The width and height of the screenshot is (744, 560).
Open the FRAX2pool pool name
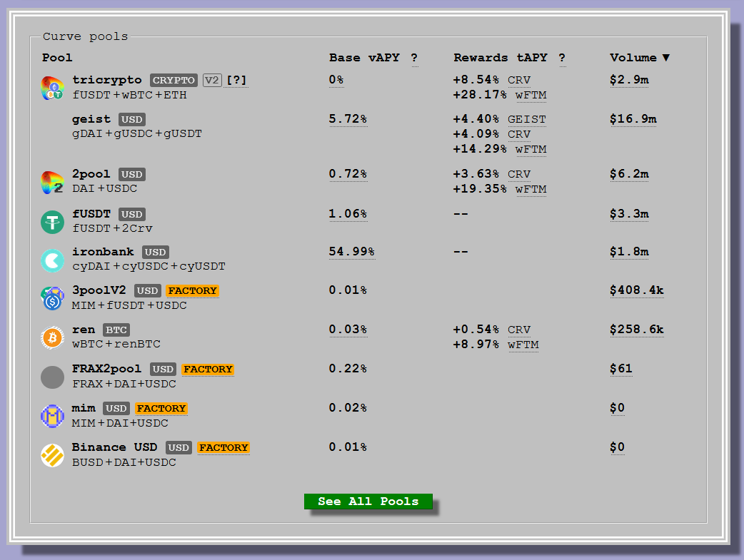coord(107,369)
